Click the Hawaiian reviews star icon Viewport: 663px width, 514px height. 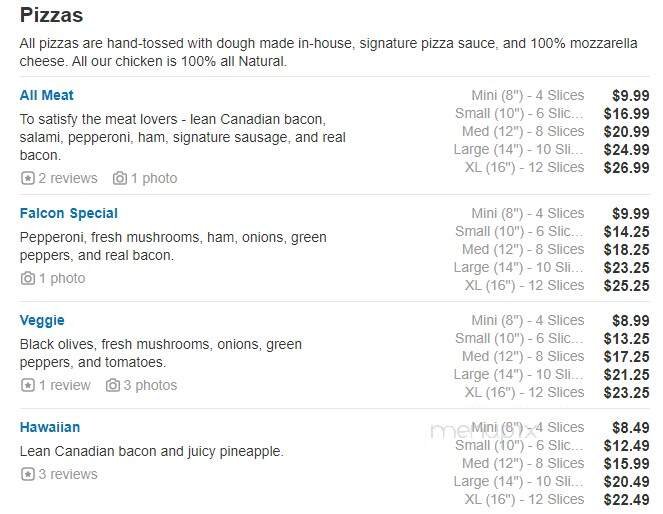27,474
